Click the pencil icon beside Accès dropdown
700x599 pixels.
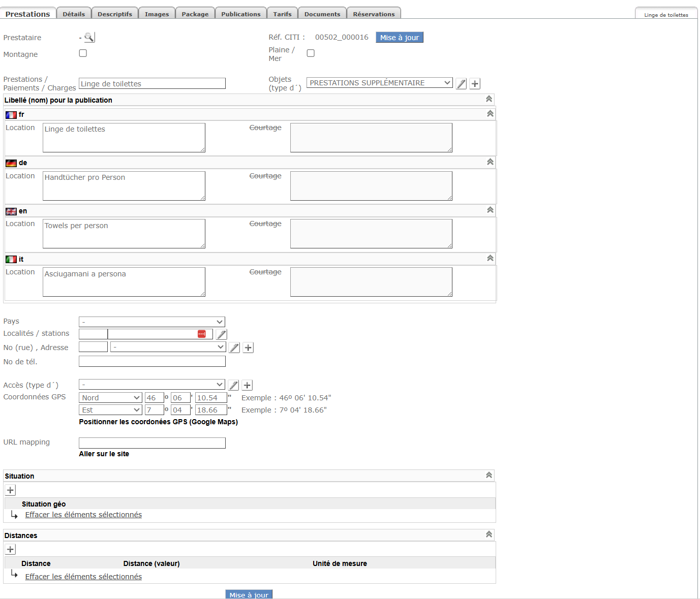point(233,385)
